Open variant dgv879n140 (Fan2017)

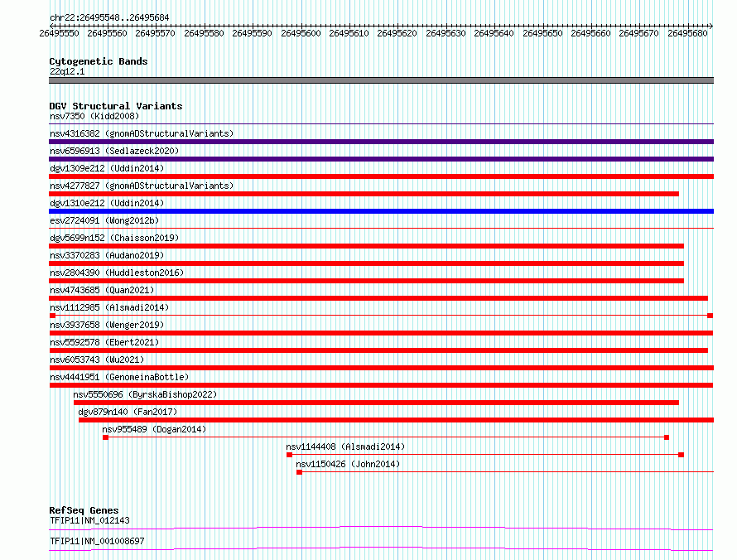tap(128, 412)
